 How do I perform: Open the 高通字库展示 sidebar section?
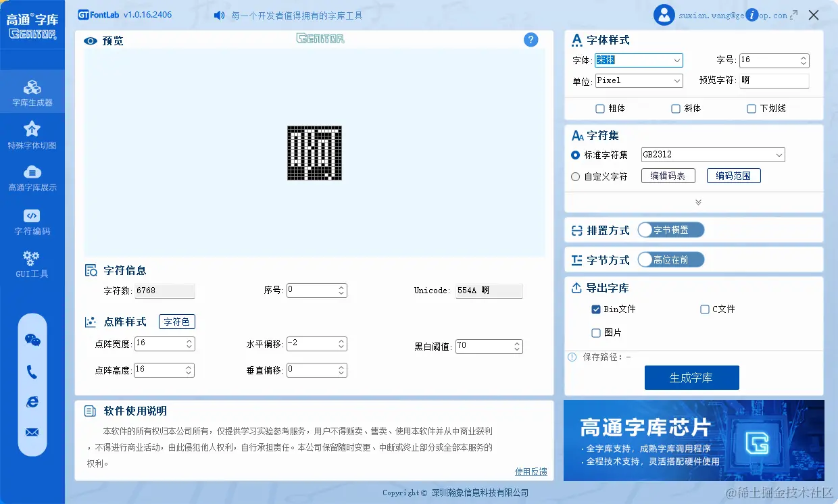(32, 178)
